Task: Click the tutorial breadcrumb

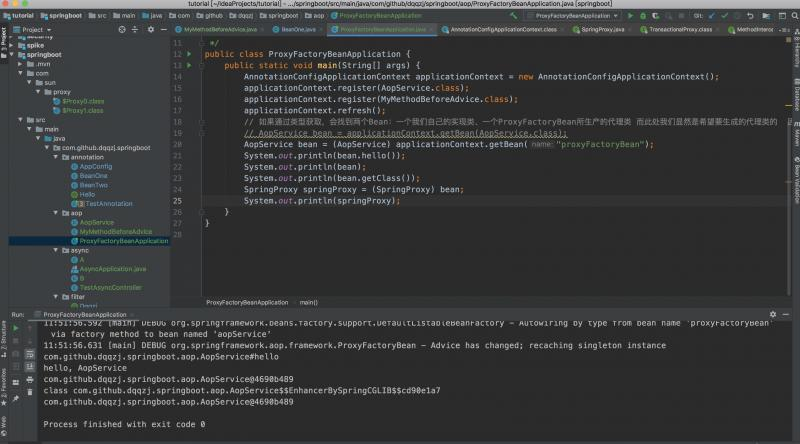Action: [x=18, y=16]
